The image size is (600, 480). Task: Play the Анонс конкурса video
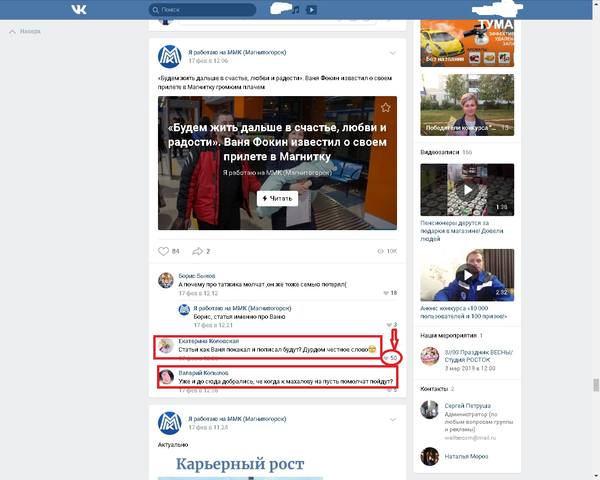click(467, 275)
